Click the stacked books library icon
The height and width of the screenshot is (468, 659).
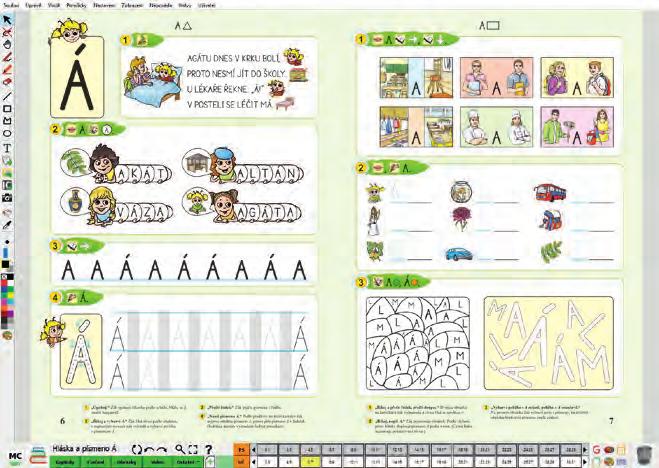click(x=37, y=455)
